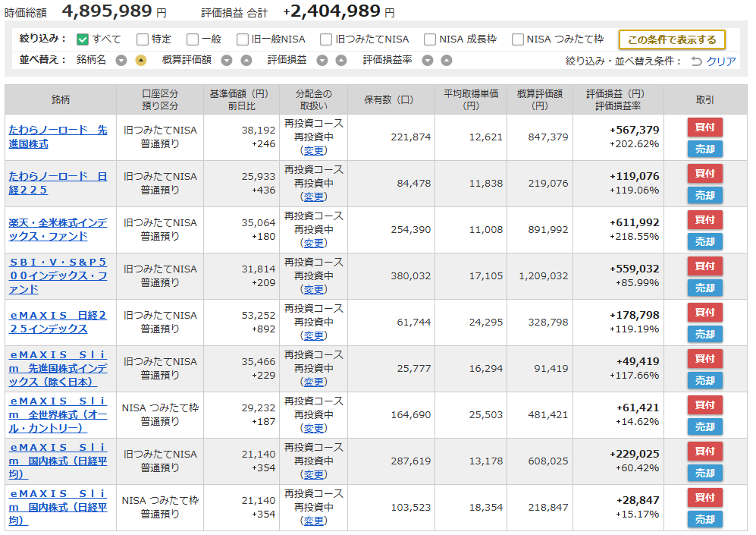The width and height of the screenshot is (756, 535).
Task: Click 売却 in the SBI・V・S&P500 row
Action: click(x=705, y=288)
